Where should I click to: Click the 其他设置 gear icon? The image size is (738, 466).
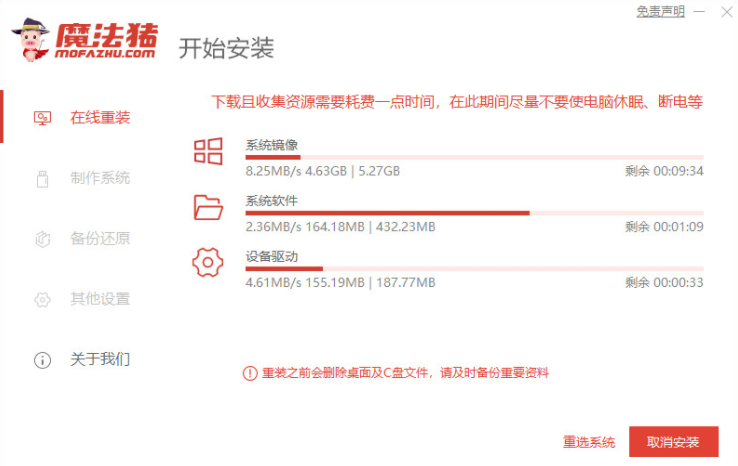pos(42,300)
